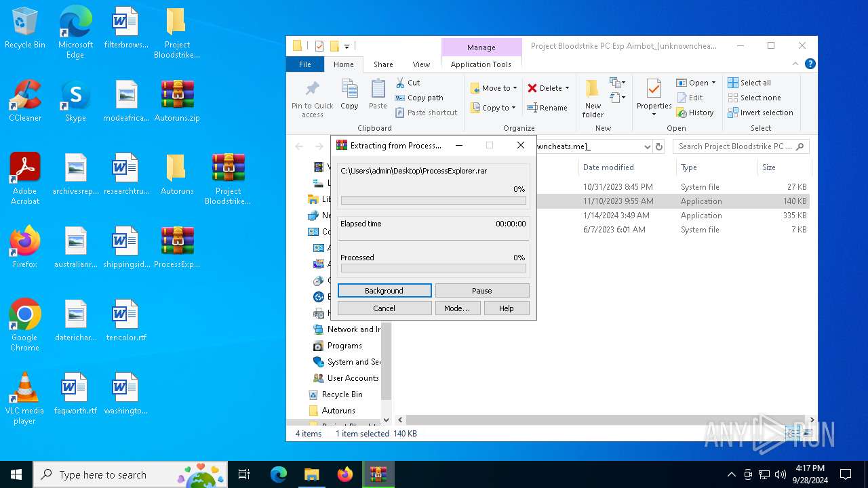Screen dimensions: 868x488
Task: Pause the extraction
Action: pyautogui.click(x=482, y=291)
